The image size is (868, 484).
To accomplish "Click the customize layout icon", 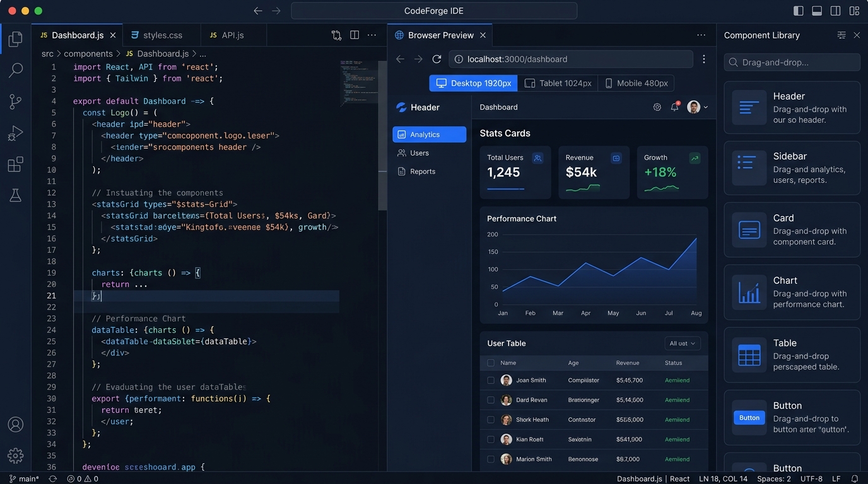I will coord(854,11).
